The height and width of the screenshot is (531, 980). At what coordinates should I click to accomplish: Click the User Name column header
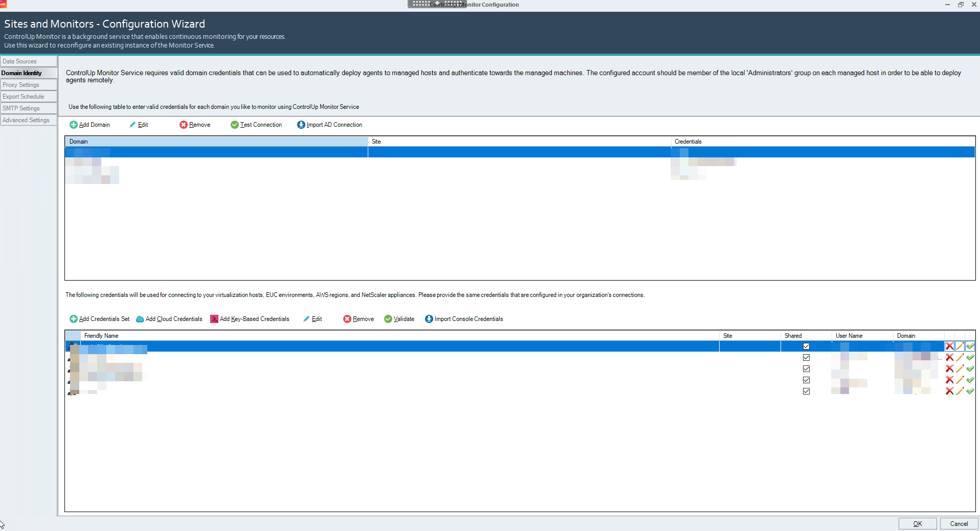[x=862, y=336]
